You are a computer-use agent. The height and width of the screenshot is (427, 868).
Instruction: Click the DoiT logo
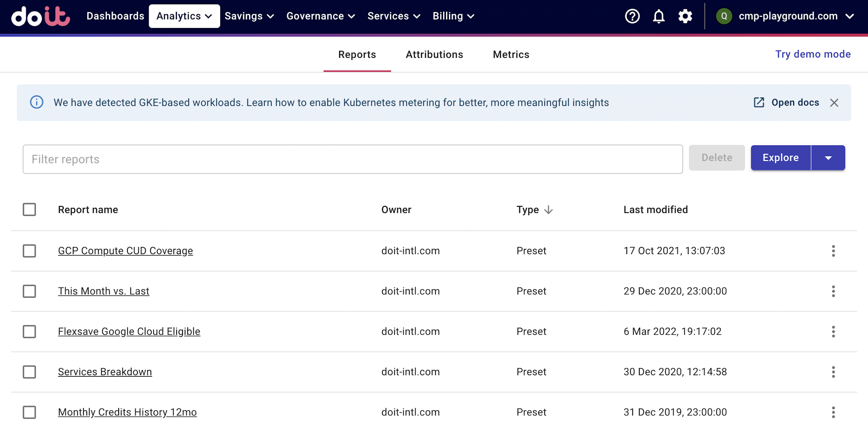click(41, 16)
